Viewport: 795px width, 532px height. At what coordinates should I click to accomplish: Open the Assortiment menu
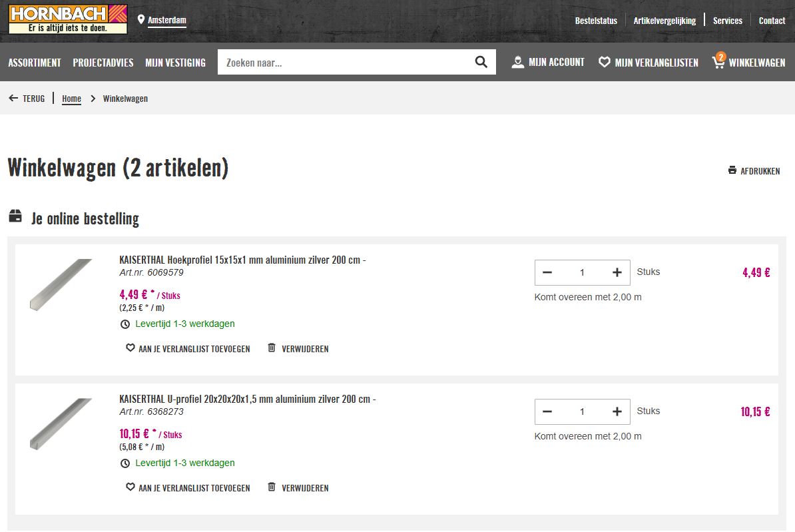coord(35,63)
